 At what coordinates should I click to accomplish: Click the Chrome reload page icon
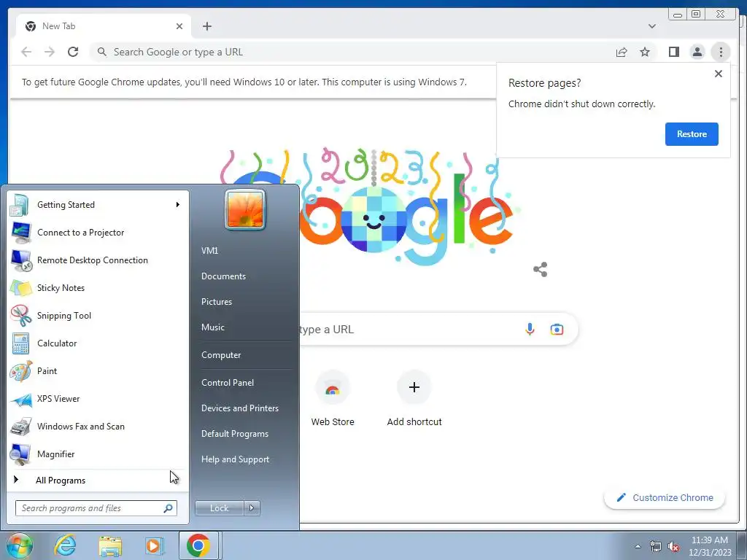[x=73, y=52]
